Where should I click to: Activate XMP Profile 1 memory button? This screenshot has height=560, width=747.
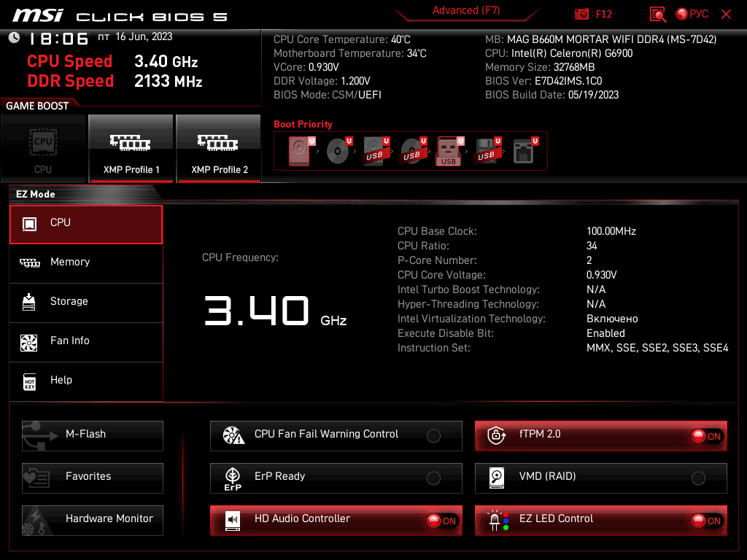tap(131, 149)
